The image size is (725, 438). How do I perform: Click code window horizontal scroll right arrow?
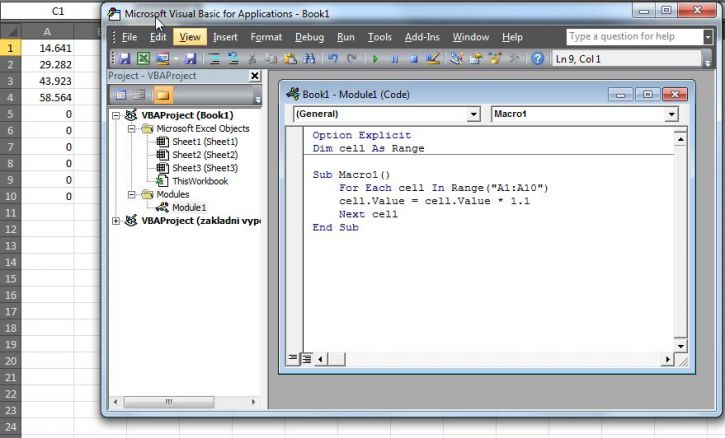pos(667,359)
